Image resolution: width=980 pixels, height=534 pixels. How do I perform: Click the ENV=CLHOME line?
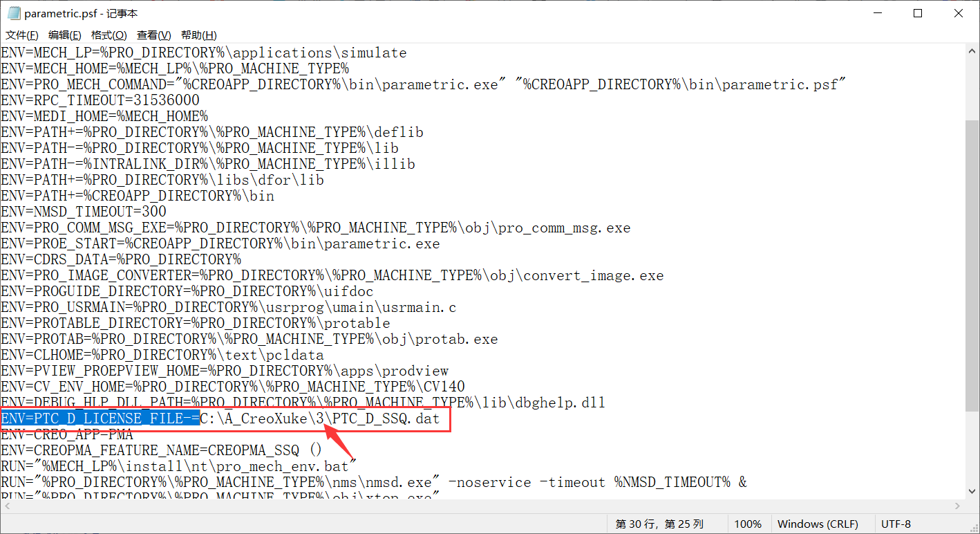coord(162,355)
